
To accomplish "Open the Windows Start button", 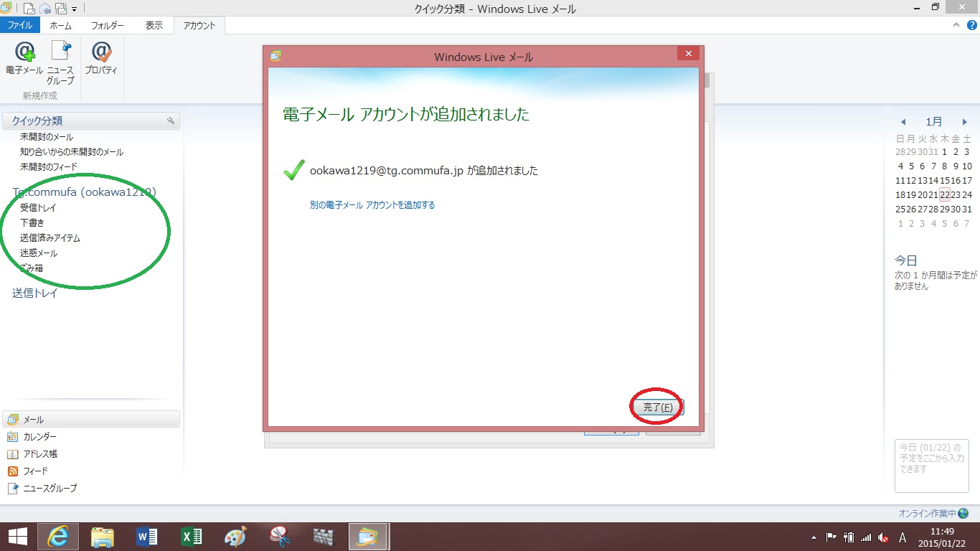I will (18, 536).
